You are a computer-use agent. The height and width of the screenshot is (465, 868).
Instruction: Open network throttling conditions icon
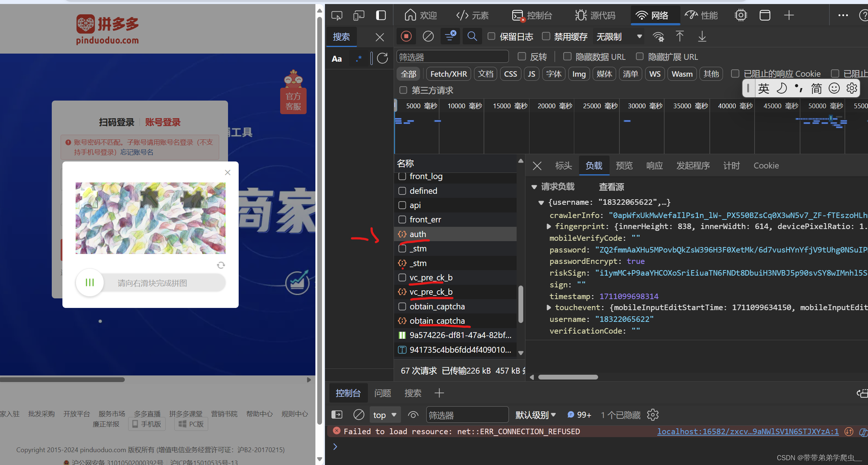coord(658,37)
